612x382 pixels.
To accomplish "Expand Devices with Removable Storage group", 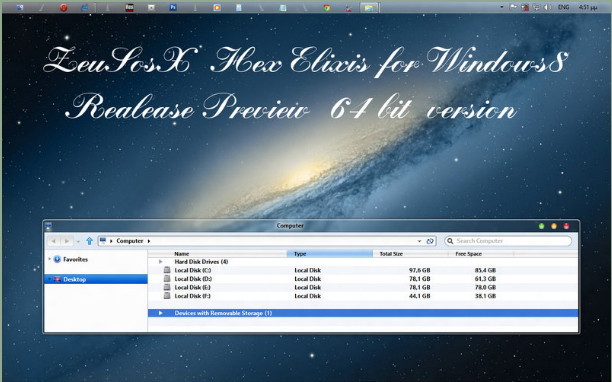I will (x=160, y=313).
